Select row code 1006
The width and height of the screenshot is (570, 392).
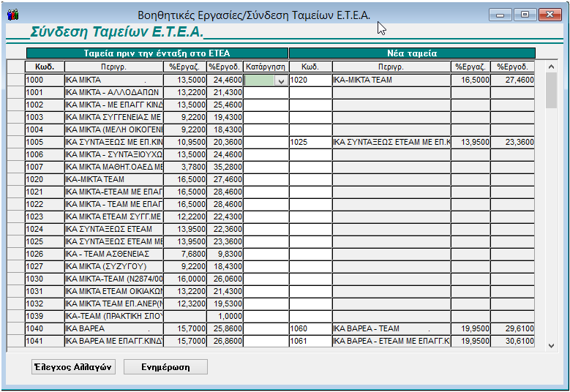pyautogui.click(x=45, y=155)
